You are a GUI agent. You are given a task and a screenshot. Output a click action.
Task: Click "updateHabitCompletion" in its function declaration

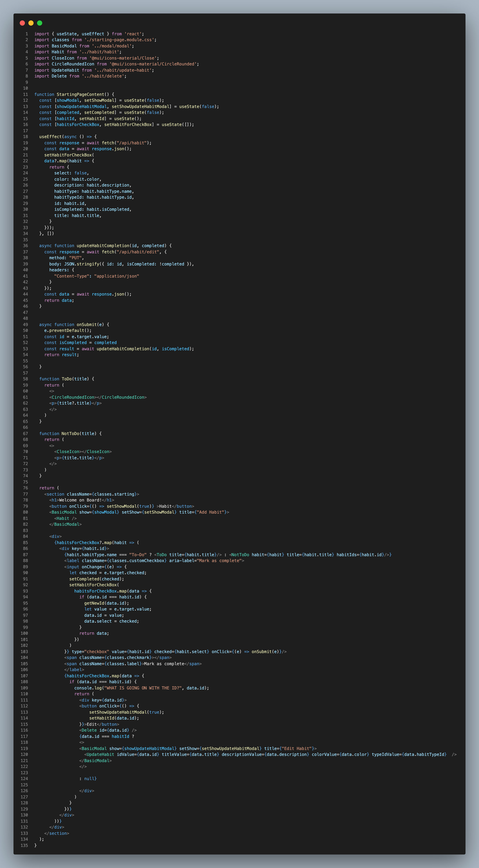coord(103,246)
